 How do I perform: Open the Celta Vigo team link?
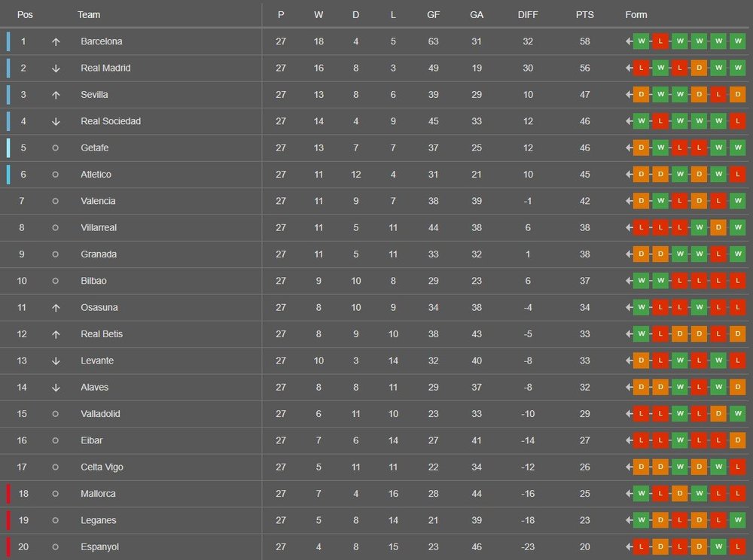[102, 467]
